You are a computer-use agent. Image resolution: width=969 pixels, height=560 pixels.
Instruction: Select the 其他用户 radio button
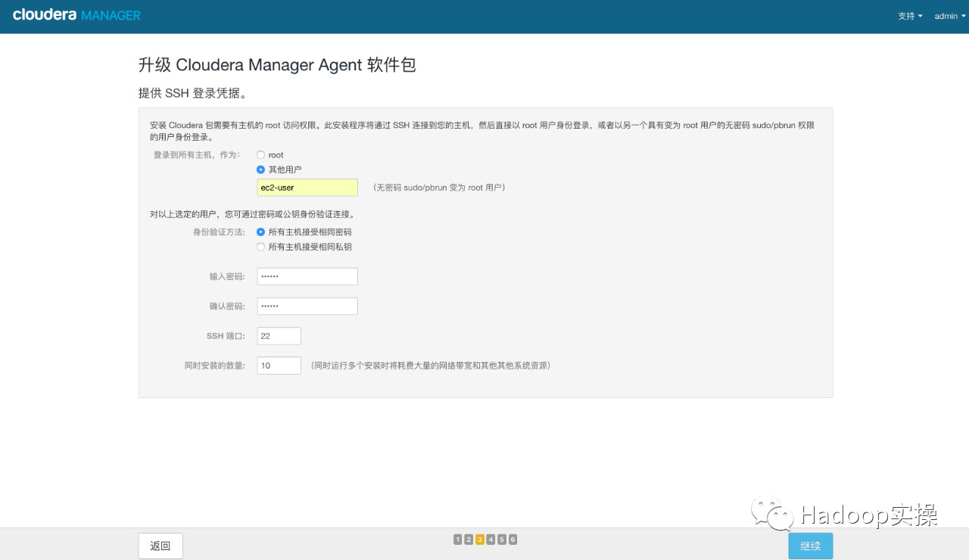[x=261, y=170]
